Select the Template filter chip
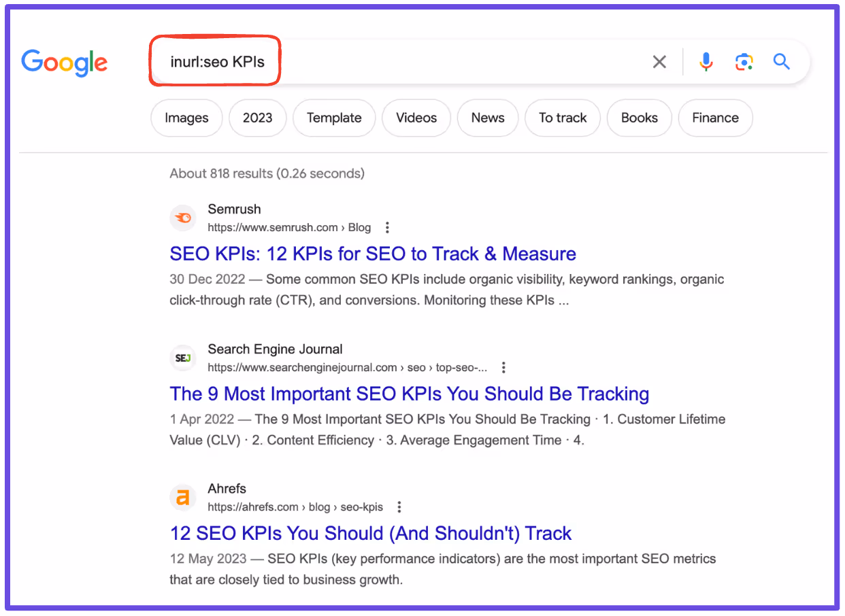Screen dimensions: 845x616 [334, 118]
